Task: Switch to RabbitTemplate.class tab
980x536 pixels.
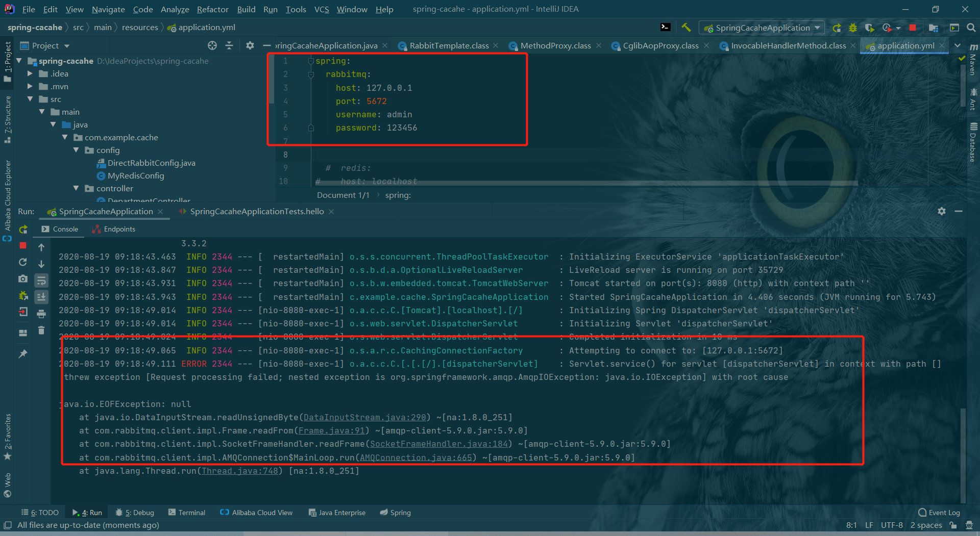Action: (443, 45)
